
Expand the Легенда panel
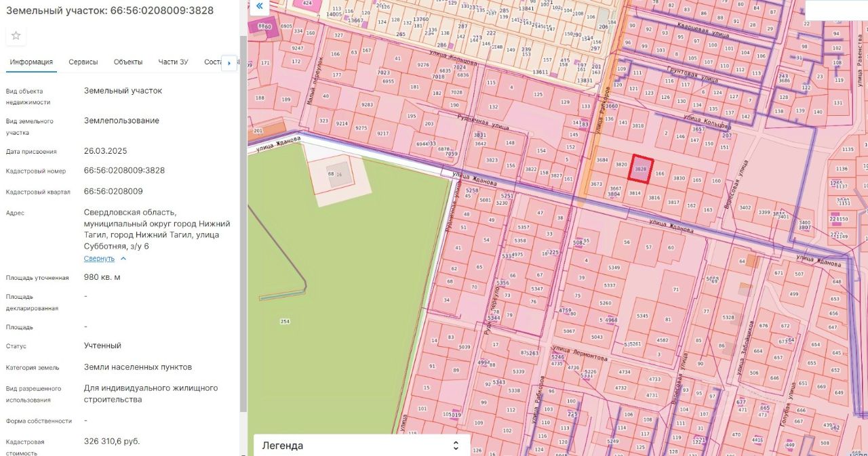pos(361,445)
